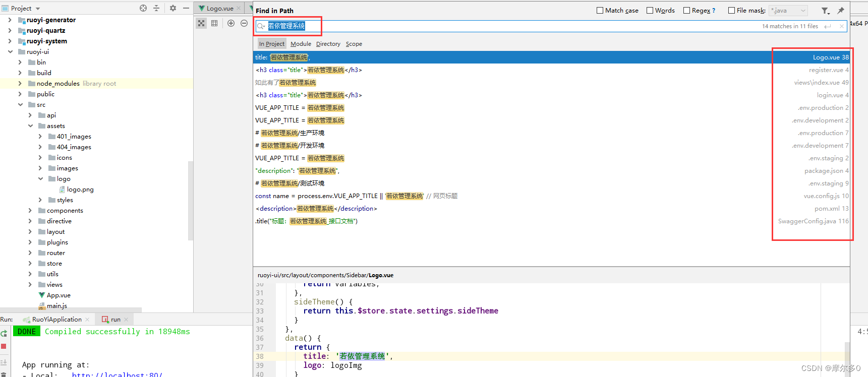Screen dimensions: 868x377
Task: Click the trash clear-output icon in Run panel
Action: point(4,374)
